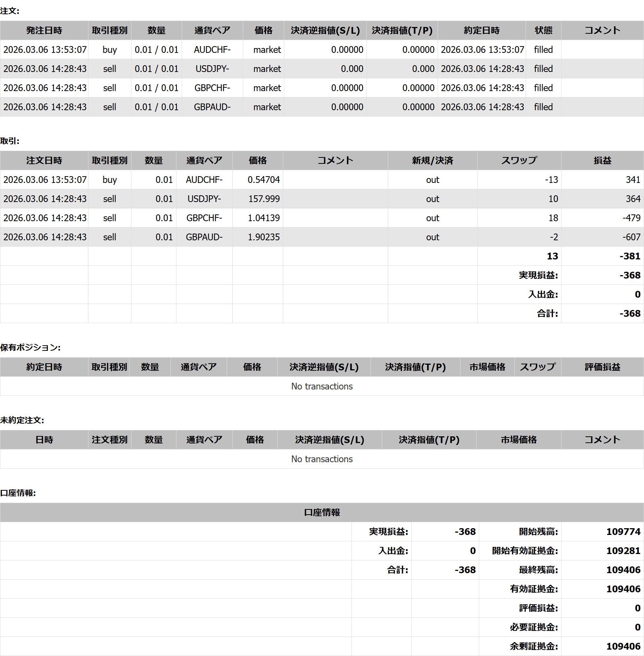
Task: Click the 開始残高 value 109774
Action: click(x=623, y=532)
